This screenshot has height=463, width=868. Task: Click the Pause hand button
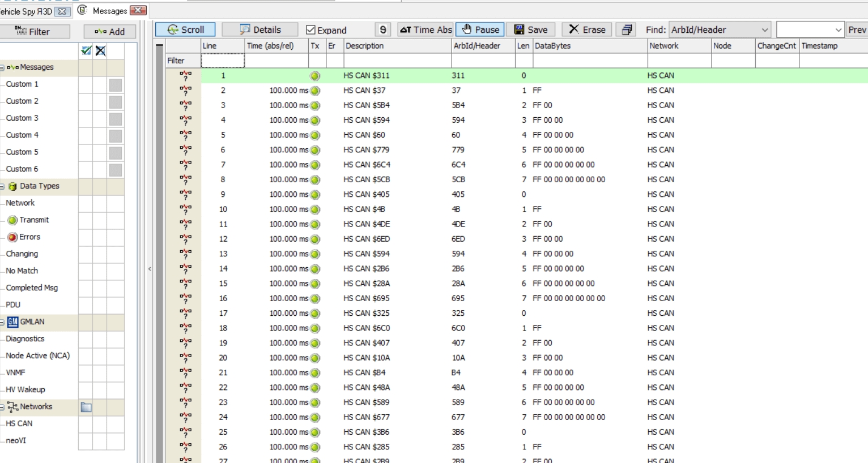tap(480, 30)
